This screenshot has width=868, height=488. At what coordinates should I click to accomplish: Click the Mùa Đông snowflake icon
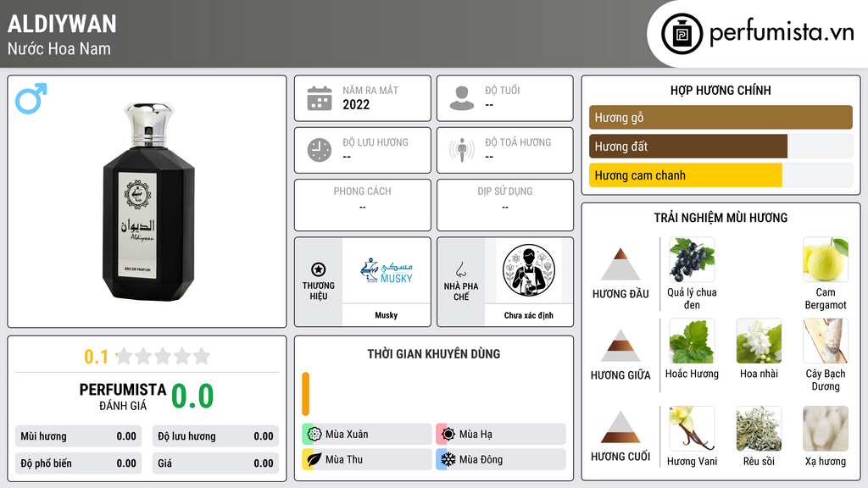tap(448, 459)
